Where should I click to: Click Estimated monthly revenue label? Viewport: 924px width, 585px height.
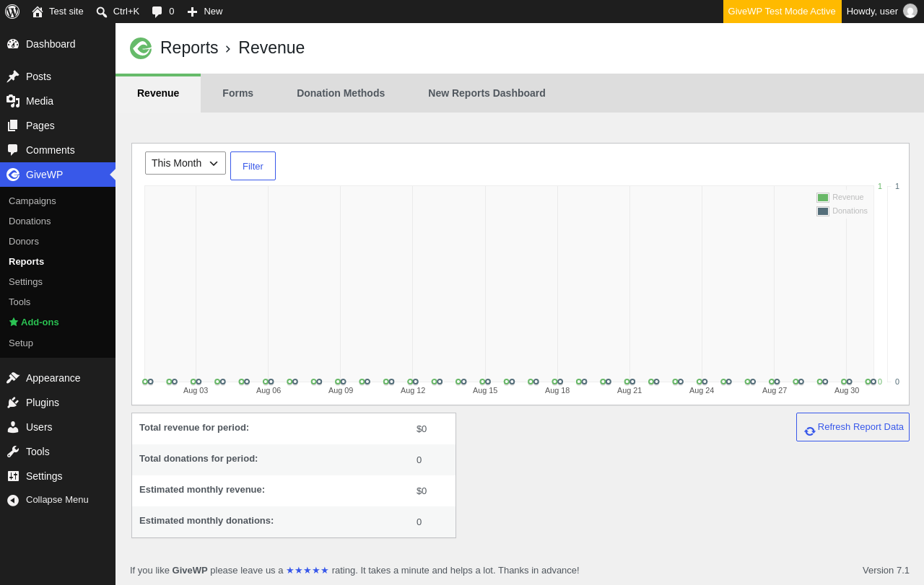coord(202,490)
